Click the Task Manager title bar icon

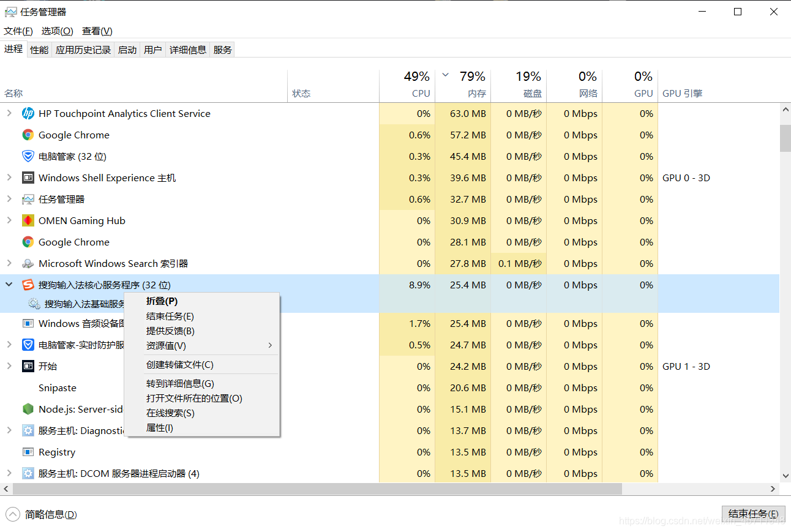(x=10, y=12)
